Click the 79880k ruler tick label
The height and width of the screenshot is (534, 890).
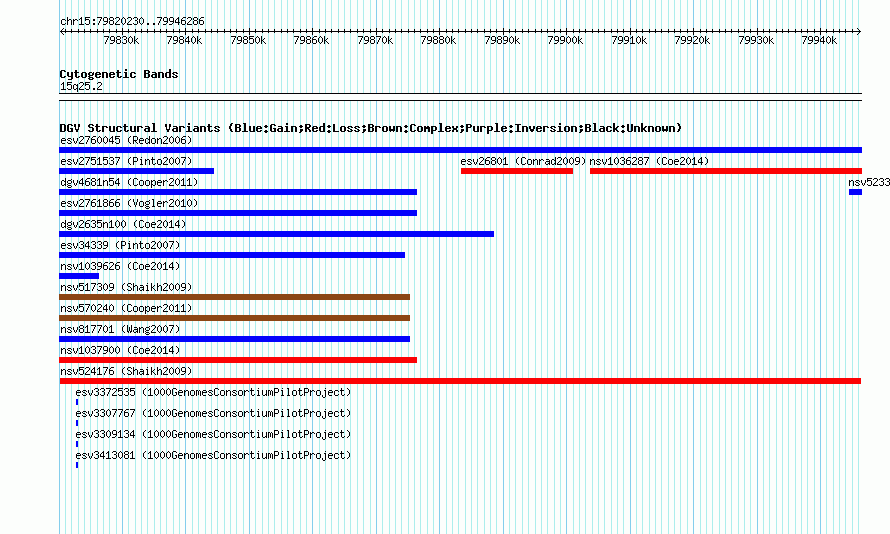(x=438, y=40)
